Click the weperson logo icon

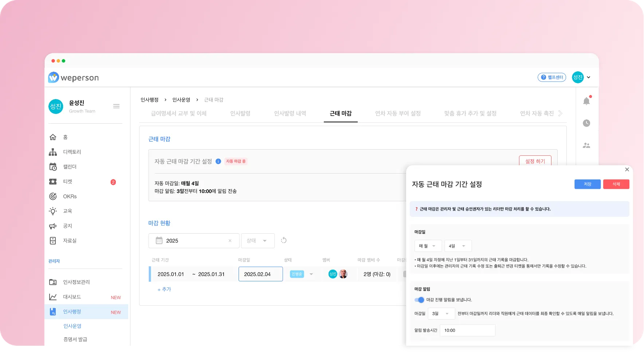54,77
